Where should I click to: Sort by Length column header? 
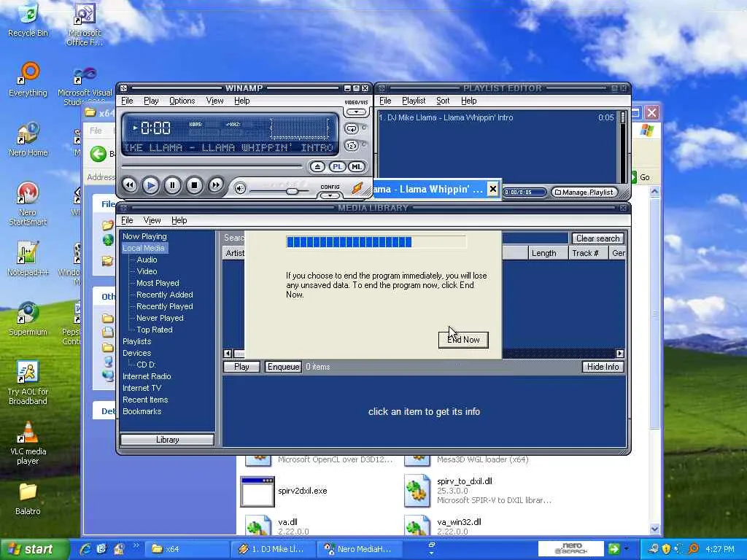548,253
